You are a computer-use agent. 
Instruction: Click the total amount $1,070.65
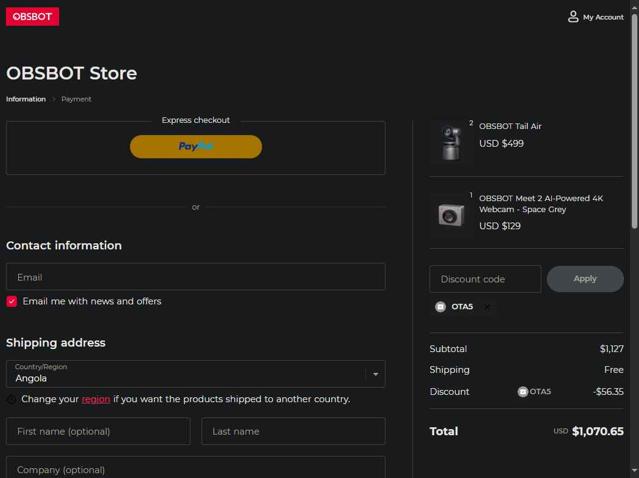click(x=597, y=431)
